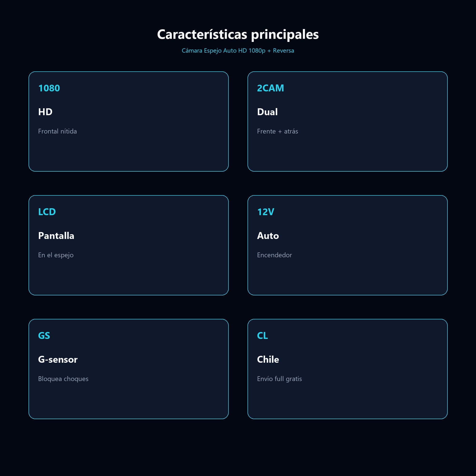Click the 1080 badge text
Screen dimensions: 476x476
(49, 88)
